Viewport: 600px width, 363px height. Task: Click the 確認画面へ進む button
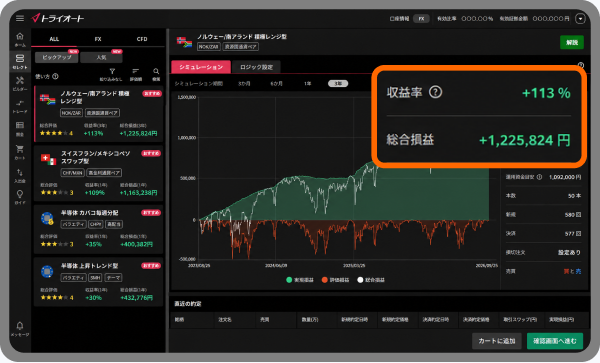point(555,341)
